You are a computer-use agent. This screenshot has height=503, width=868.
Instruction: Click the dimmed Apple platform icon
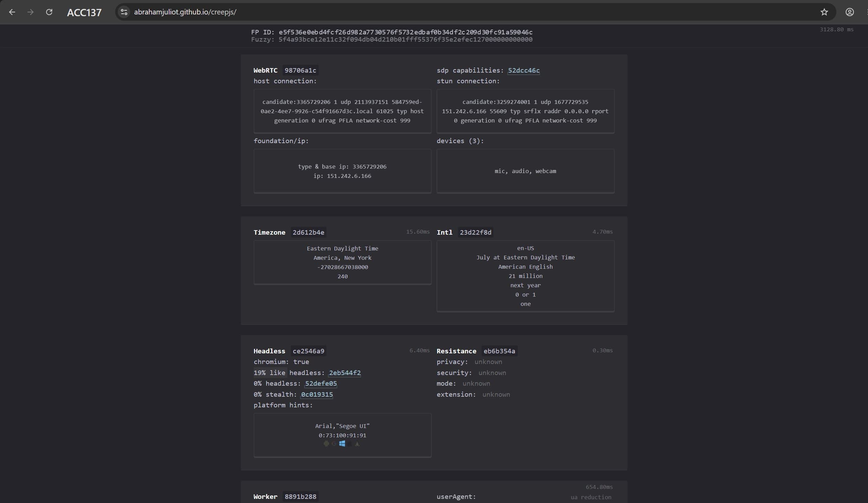tap(350, 444)
